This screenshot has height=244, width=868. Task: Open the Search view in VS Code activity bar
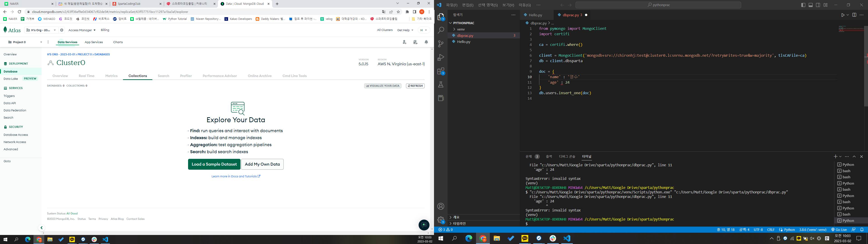coord(441,30)
